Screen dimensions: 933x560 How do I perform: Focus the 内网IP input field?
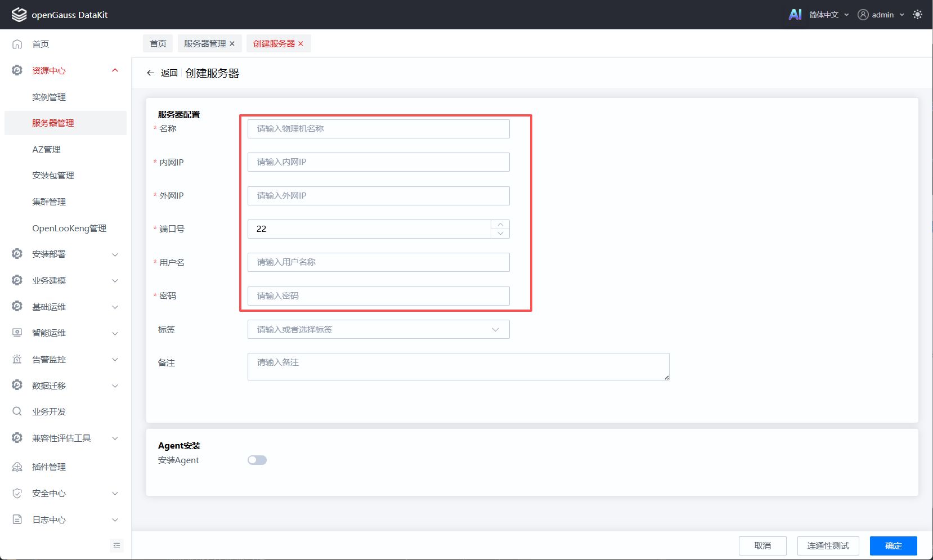tap(379, 162)
